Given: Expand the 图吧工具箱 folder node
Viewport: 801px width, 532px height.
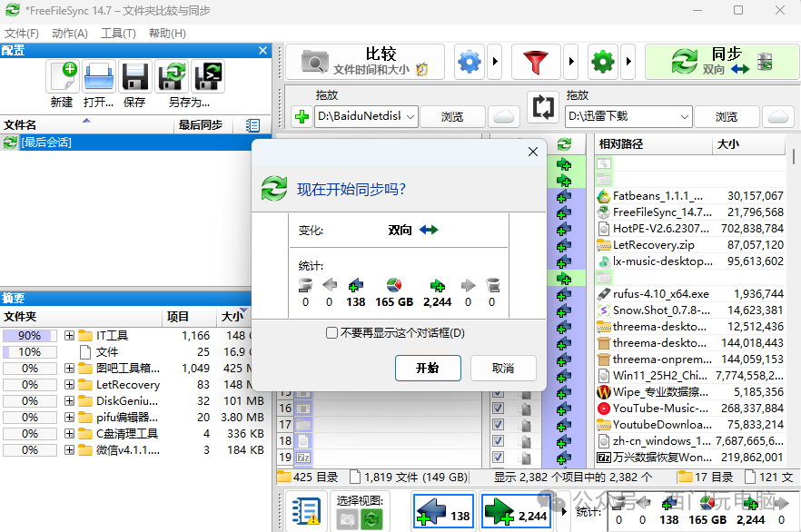Looking at the screenshot, I should coord(69,368).
